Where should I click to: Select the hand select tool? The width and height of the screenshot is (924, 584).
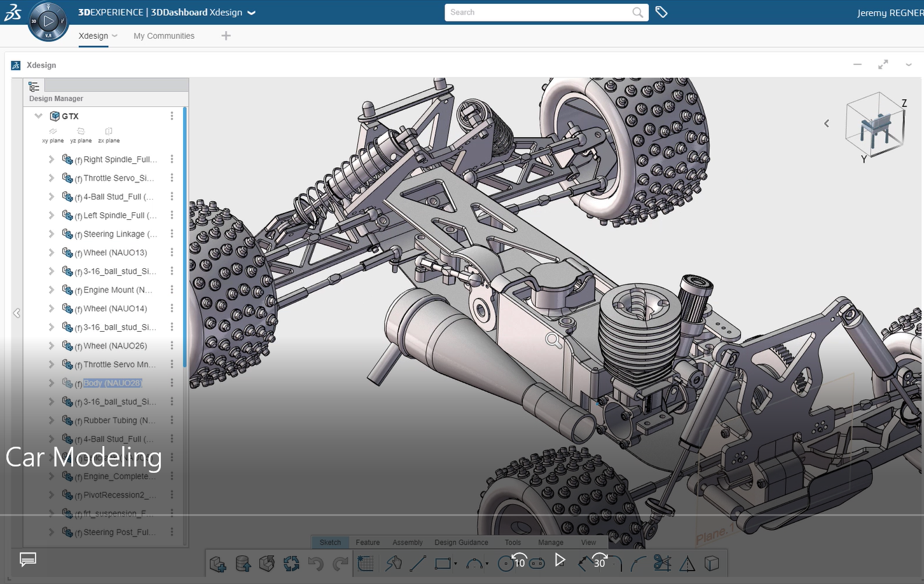tap(394, 564)
